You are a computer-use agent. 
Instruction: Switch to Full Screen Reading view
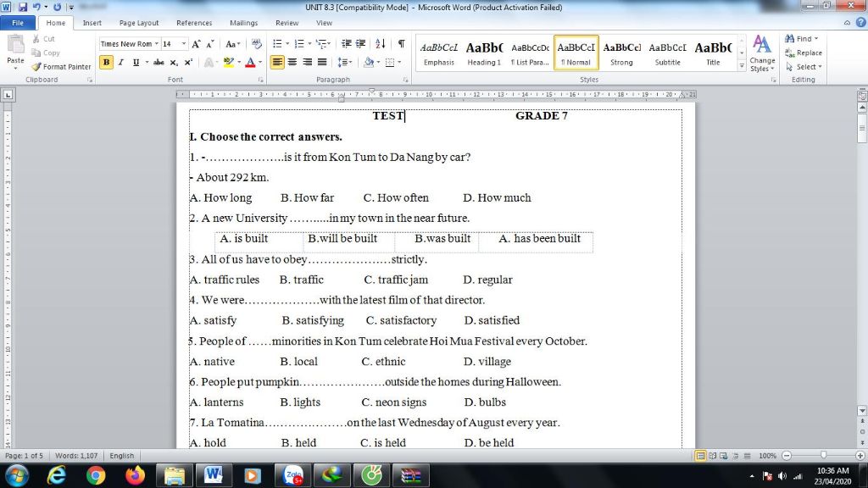pos(712,456)
